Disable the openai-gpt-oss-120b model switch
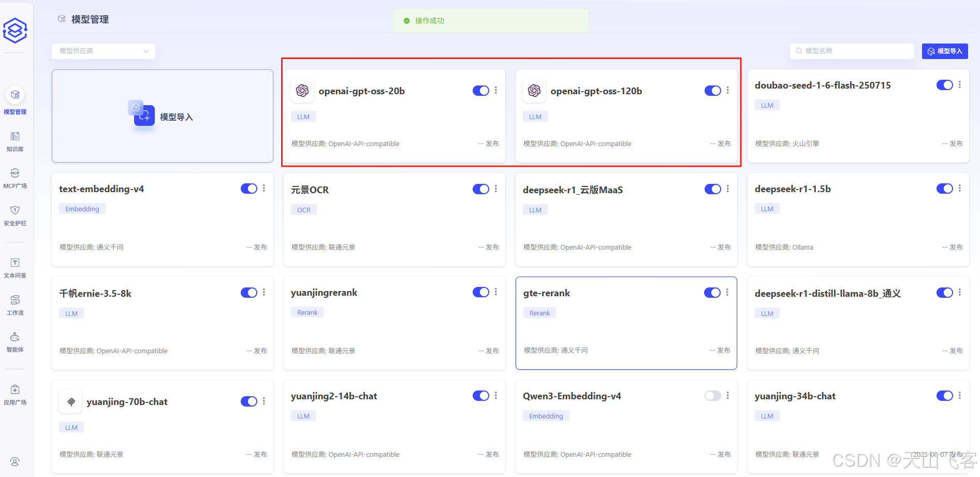Viewport: 980px width, 477px height. (x=713, y=91)
